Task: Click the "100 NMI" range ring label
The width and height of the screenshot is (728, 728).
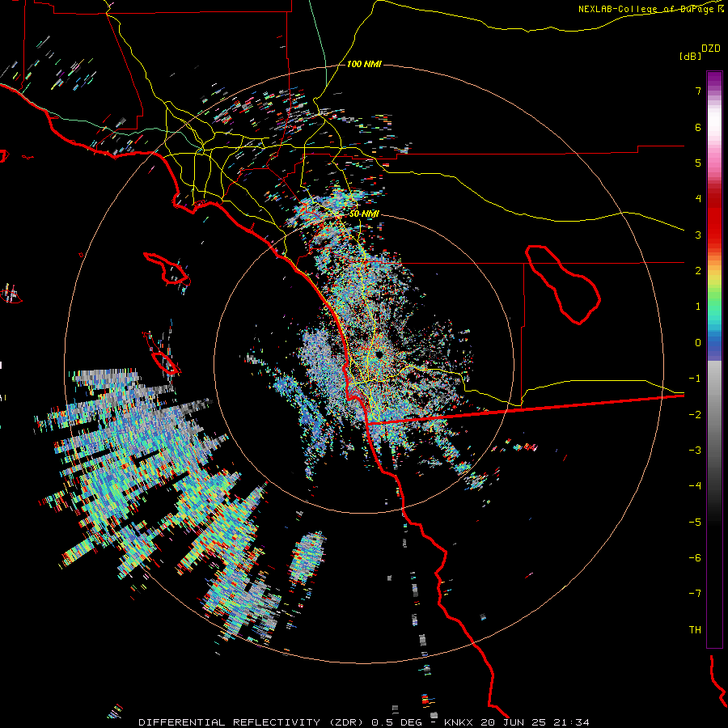Action: [x=364, y=64]
